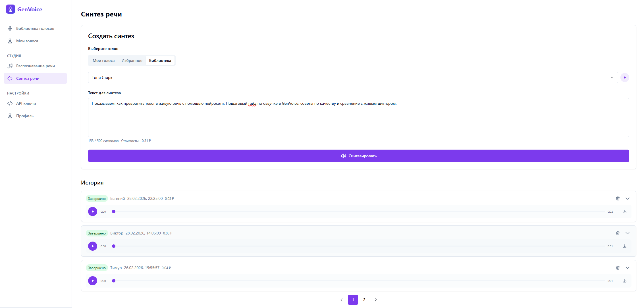Download the Евгений audio file
The width and height of the screenshot is (644, 308).
click(x=624, y=211)
